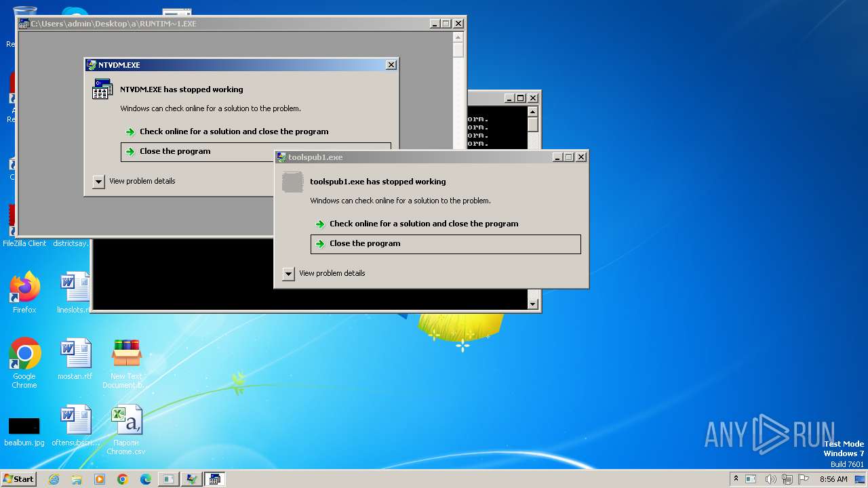Open the lineslots document on the desktop
This screenshot has width=868, height=488.
pyautogui.click(x=75, y=293)
